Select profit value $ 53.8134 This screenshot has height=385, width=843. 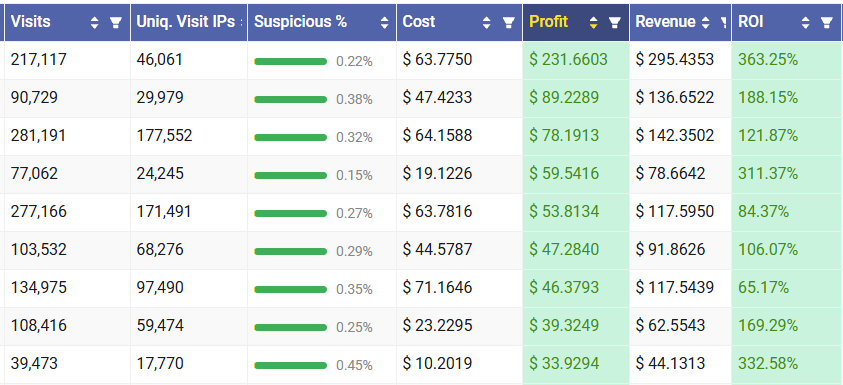click(564, 211)
